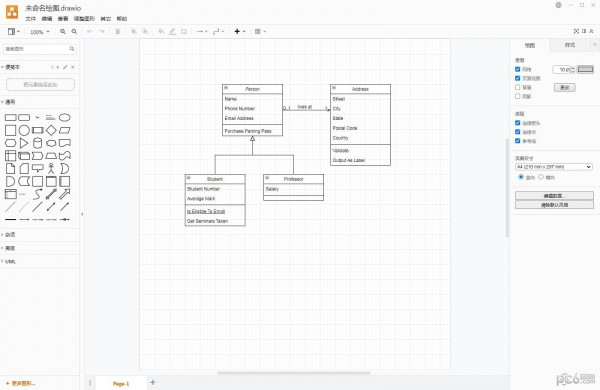Click the pencil edit icon in scratchpad header
Screen dimensions: 600x390
tap(65, 67)
